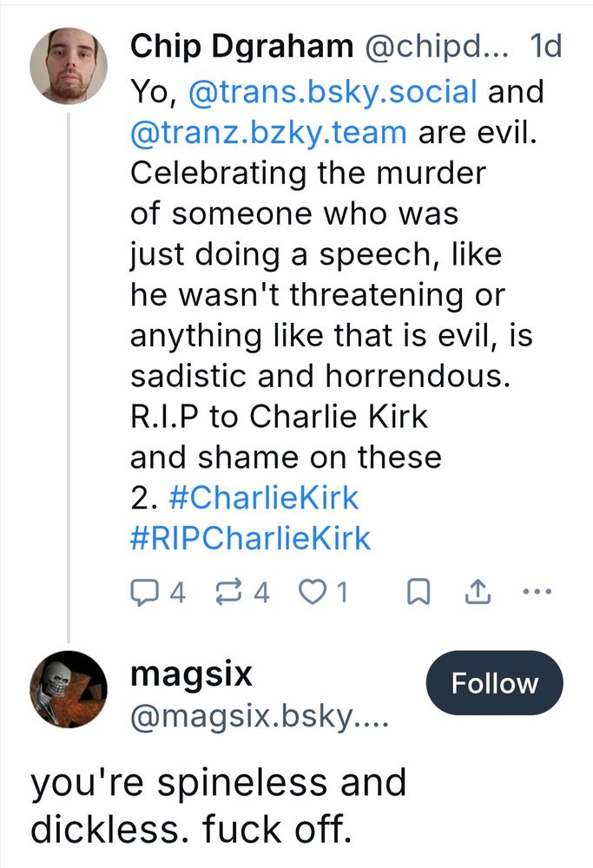Click the magsix display name

[191, 673]
